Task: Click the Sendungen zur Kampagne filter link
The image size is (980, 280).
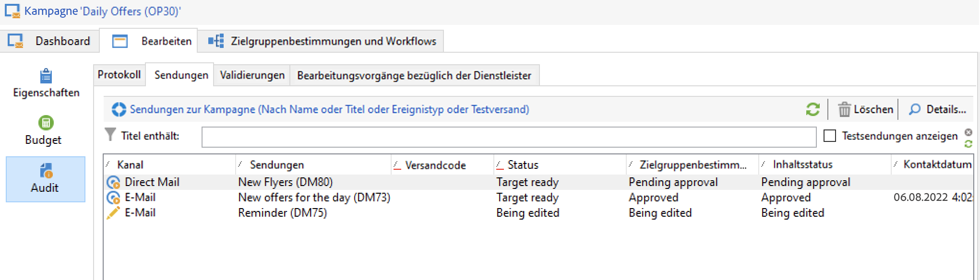Action: pyautogui.click(x=329, y=109)
